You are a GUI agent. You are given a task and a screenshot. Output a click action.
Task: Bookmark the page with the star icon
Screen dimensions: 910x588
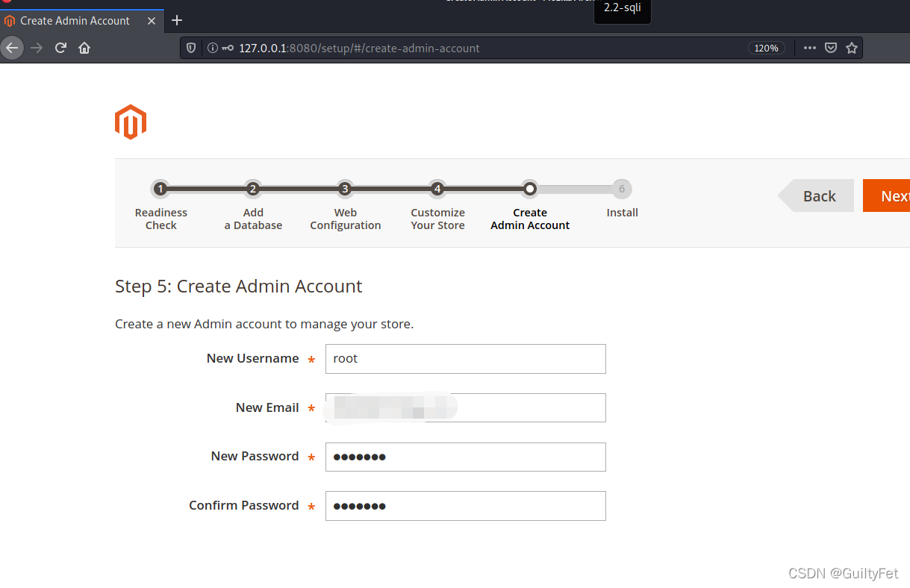click(x=852, y=48)
